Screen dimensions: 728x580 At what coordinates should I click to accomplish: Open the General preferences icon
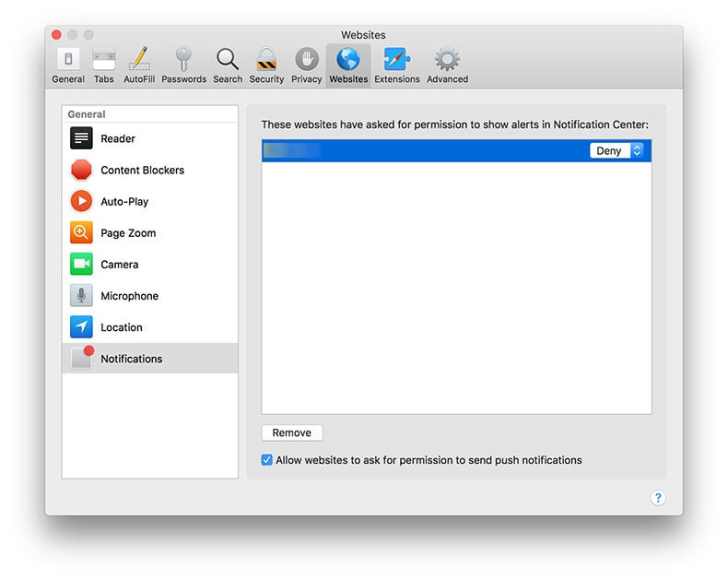pyautogui.click(x=68, y=59)
